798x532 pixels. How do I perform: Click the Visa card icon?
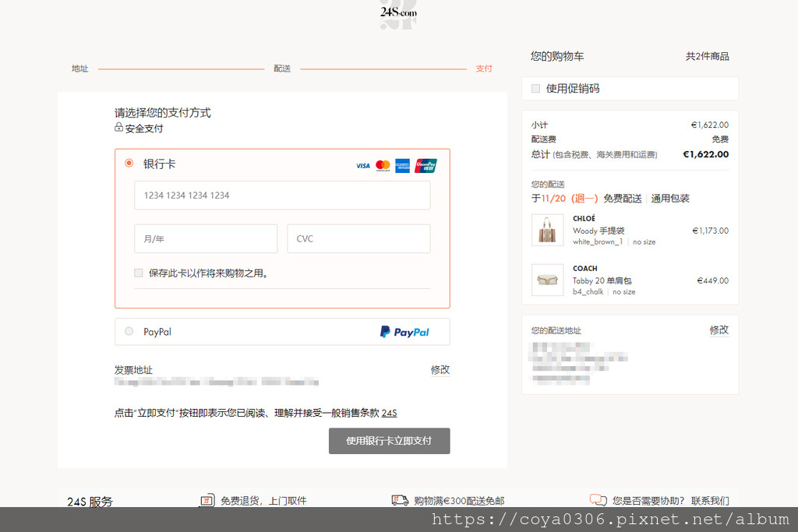coord(363,166)
